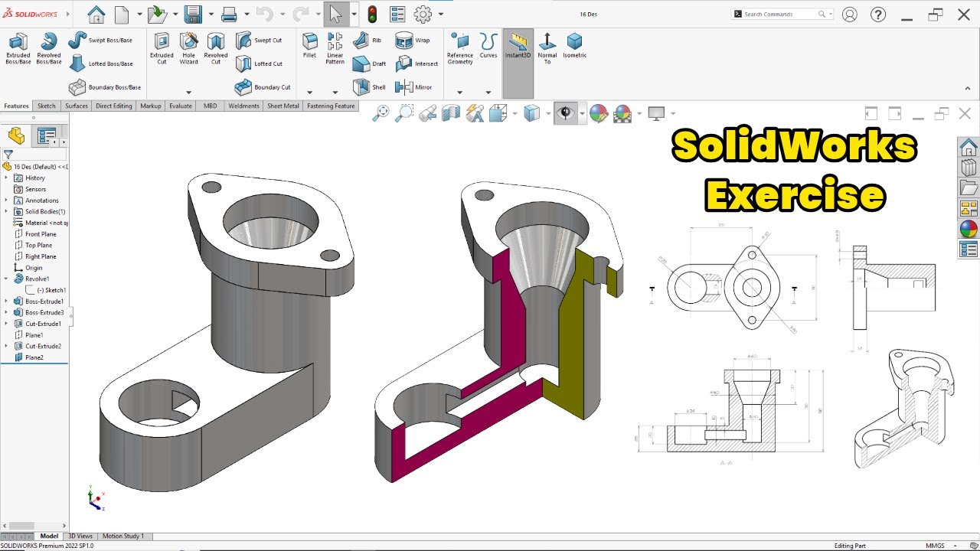The image size is (980, 551).
Task: Open the Save dropdown arrow
Action: [210, 15]
